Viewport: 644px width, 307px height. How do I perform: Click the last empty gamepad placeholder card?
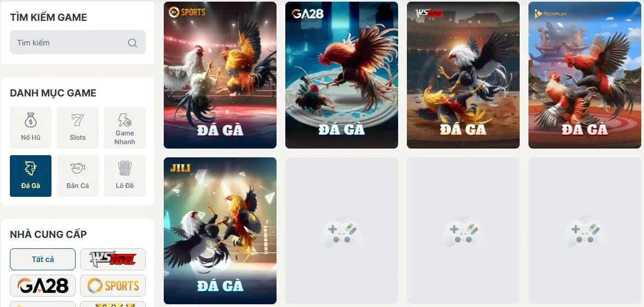585,231
